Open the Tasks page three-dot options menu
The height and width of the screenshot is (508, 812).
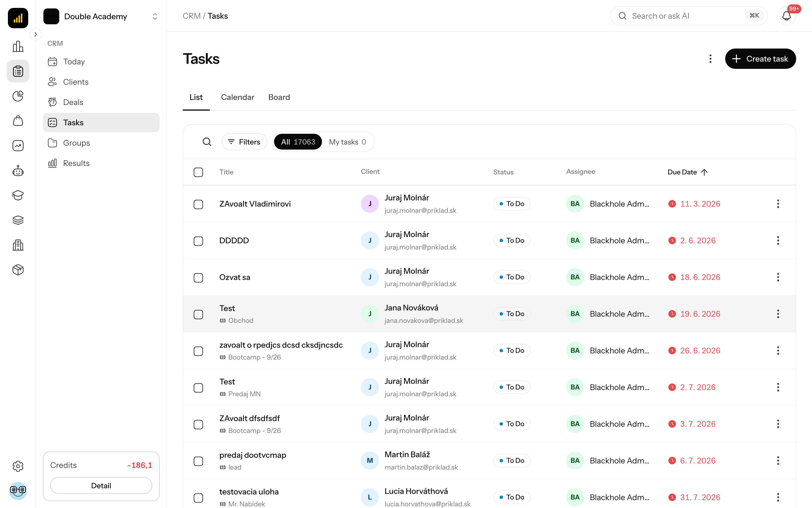coord(710,59)
